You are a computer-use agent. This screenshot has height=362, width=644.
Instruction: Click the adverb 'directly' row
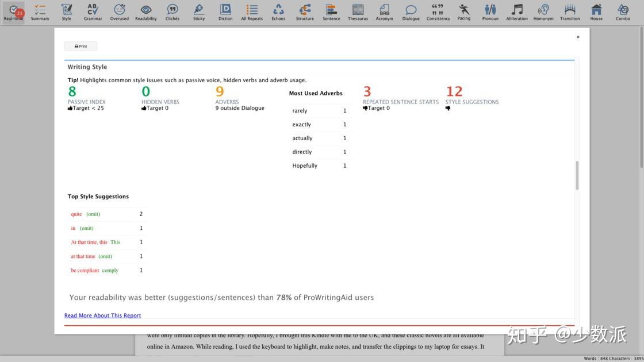tap(320, 152)
